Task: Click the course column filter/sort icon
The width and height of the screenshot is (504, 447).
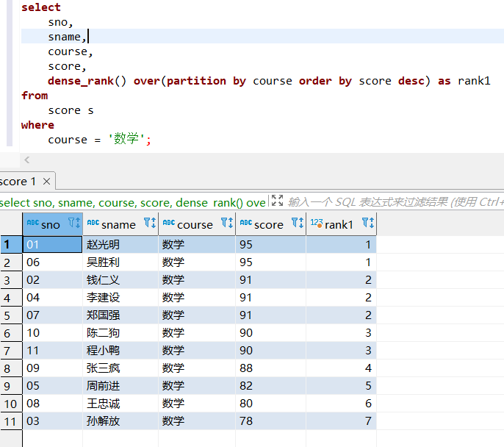Action: pyautogui.click(x=227, y=223)
